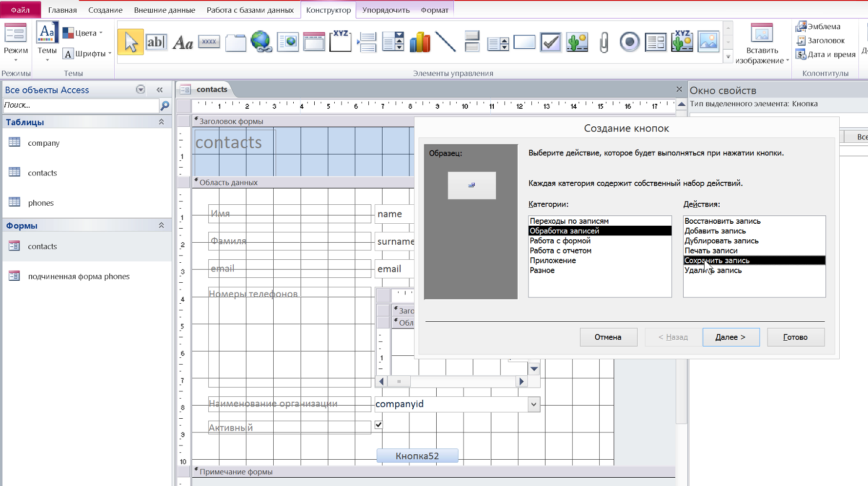Collapse the Формы group in navigation
This screenshot has height=486, width=868.
pyautogui.click(x=161, y=225)
